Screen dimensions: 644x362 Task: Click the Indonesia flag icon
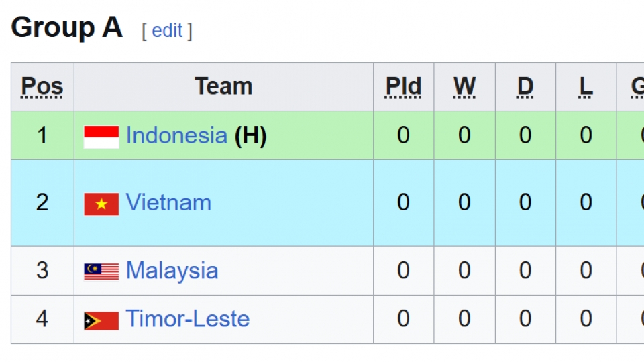click(x=101, y=136)
